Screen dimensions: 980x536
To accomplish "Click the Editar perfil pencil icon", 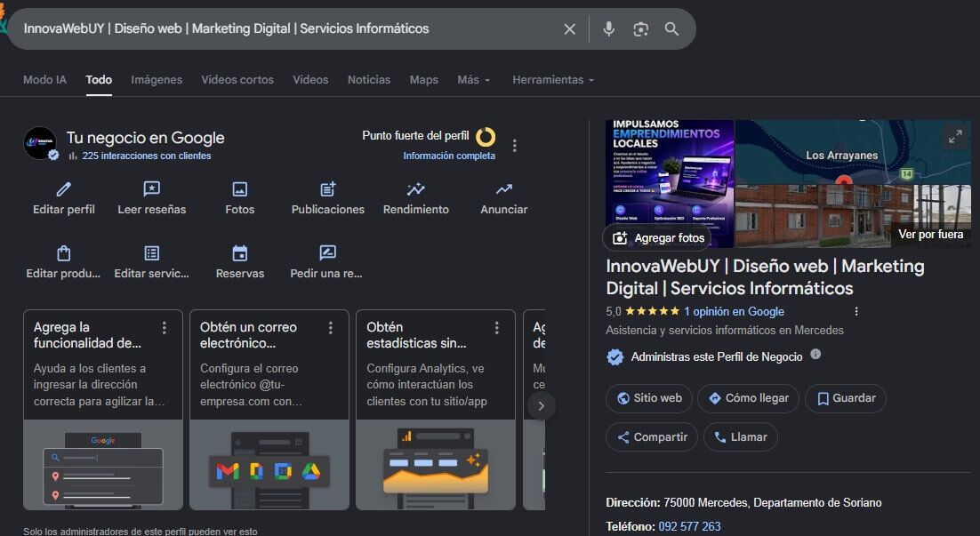I will coord(64,188).
